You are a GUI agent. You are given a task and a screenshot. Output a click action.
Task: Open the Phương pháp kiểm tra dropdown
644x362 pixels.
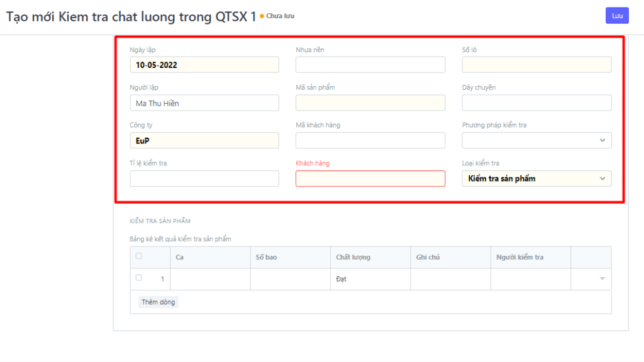[x=536, y=141]
